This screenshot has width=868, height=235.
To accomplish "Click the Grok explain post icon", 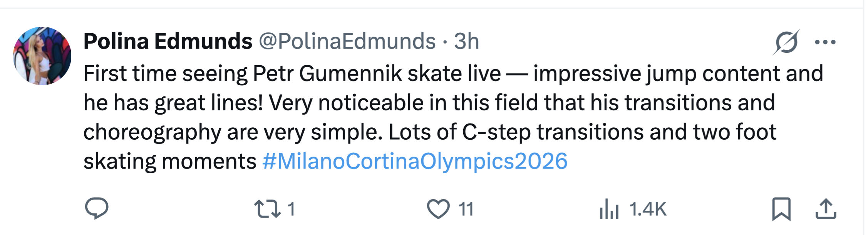I will pyautogui.click(x=786, y=42).
